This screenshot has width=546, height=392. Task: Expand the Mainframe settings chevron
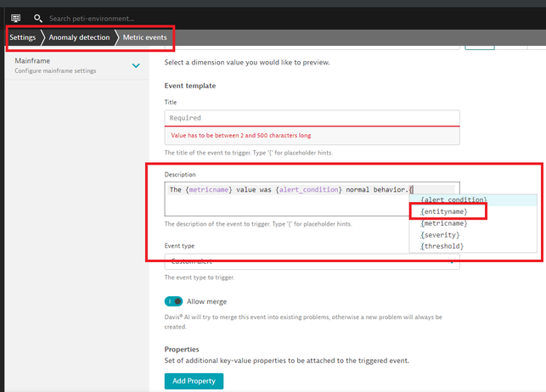(x=136, y=65)
